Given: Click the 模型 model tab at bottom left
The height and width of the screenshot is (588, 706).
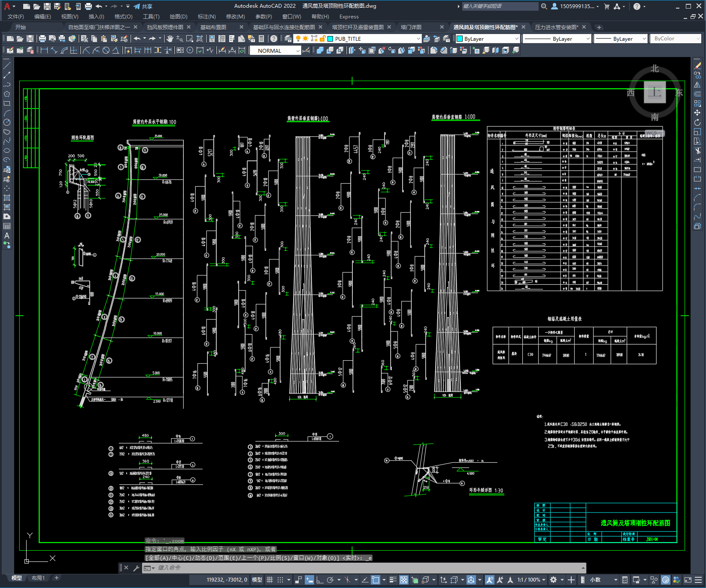Looking at the screenshot, I should pos(17,578).
